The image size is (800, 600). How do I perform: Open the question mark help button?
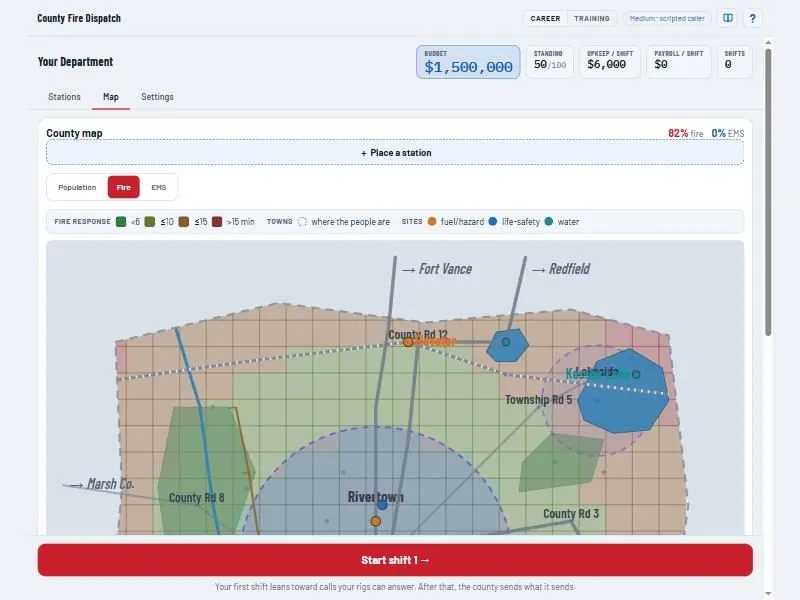pyautogui.click(x=753, y=18)
